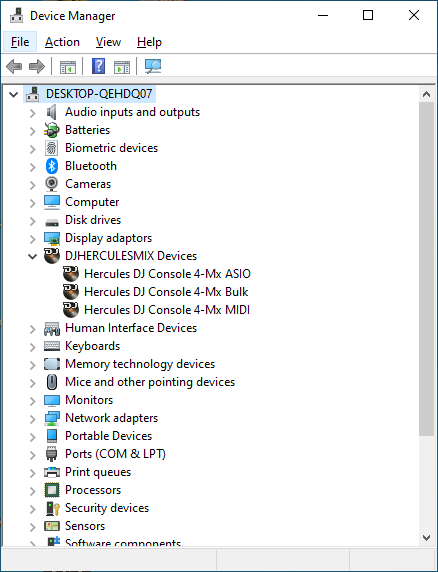438x572 pixels.
Task: Click the Human Interface Devices icon
Action: 52,328
